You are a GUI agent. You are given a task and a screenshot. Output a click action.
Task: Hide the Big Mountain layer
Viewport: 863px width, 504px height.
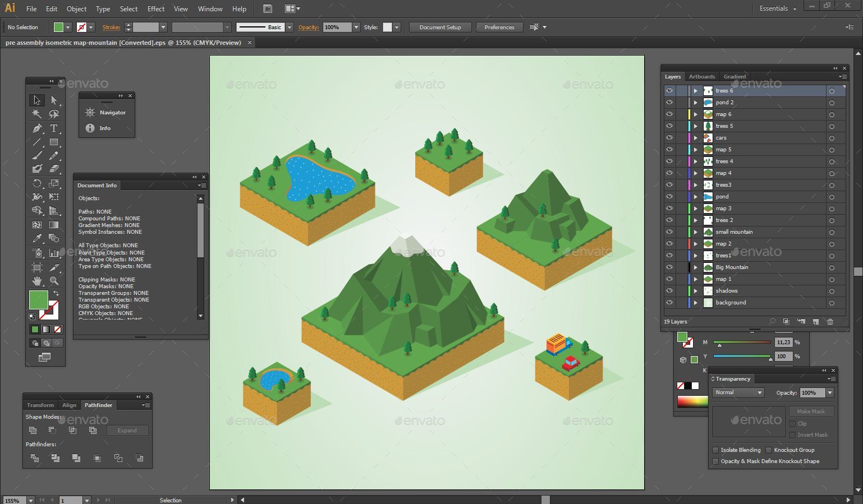(x=669, y=267)
